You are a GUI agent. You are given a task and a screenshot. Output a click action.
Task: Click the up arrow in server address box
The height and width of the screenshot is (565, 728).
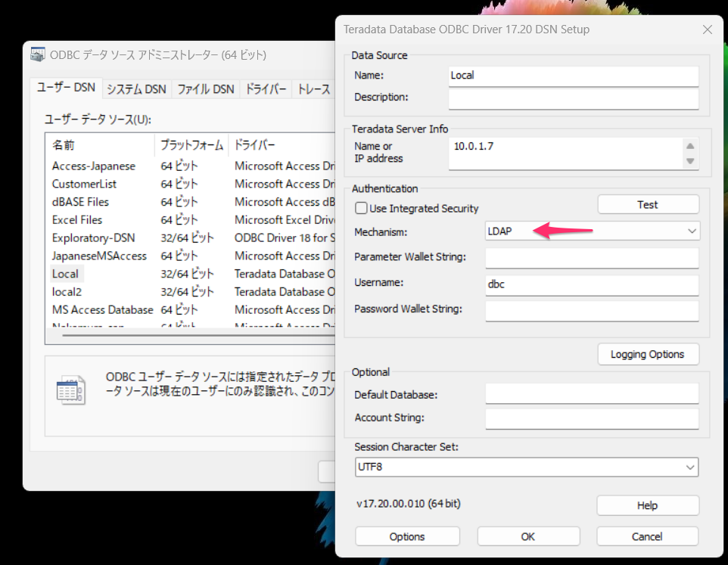[690, 146]
